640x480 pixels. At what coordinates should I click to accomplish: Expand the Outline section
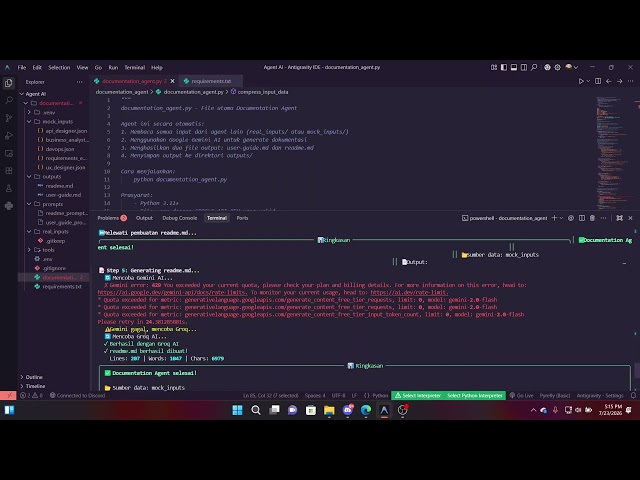click(34, 377)
